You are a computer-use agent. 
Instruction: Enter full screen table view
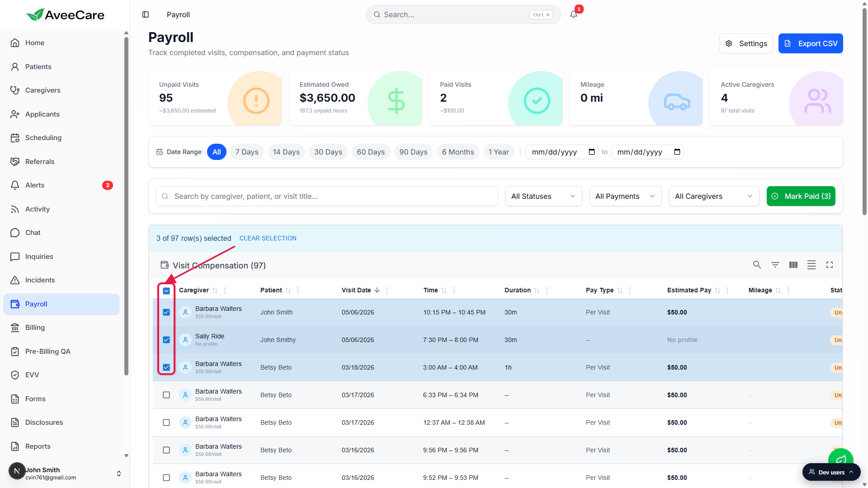(x=829, y=265)
